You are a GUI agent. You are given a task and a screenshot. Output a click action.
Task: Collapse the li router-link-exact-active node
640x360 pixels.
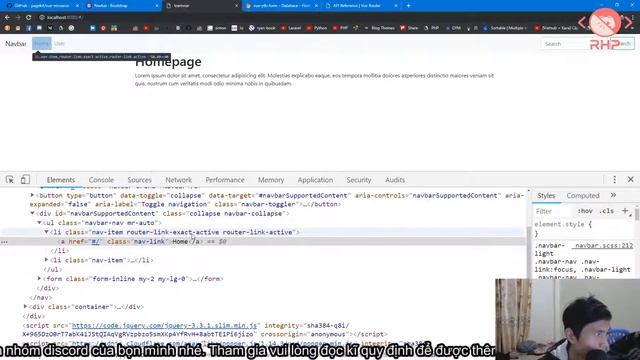point(46,232)
